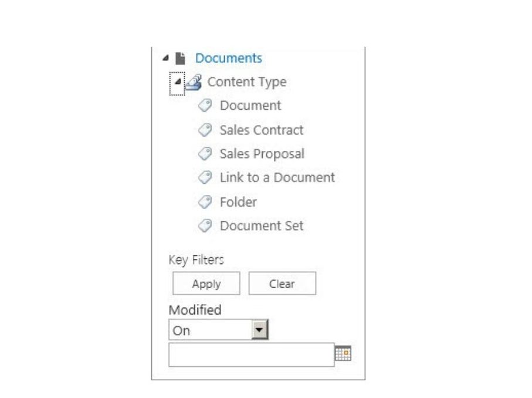Click the Content Type hierarchy icon
The height and width of the screenshot is (398, 532).
coord(194,82)
